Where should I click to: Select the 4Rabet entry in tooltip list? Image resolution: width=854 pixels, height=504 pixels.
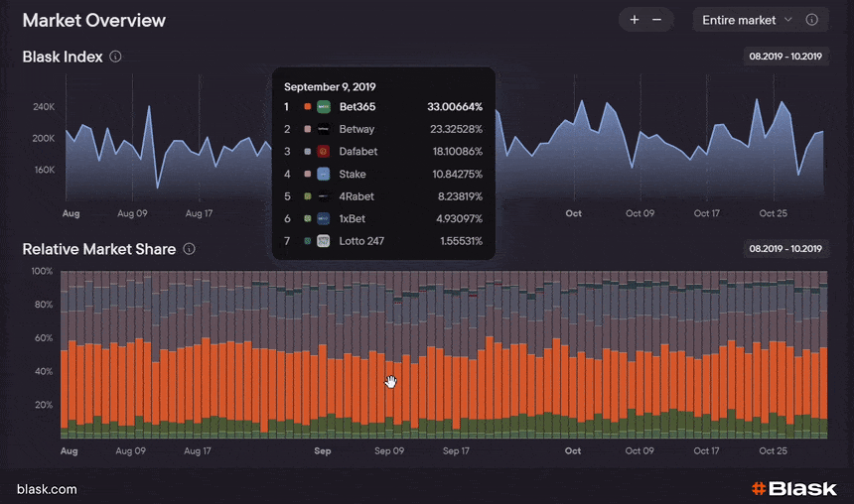382,196
